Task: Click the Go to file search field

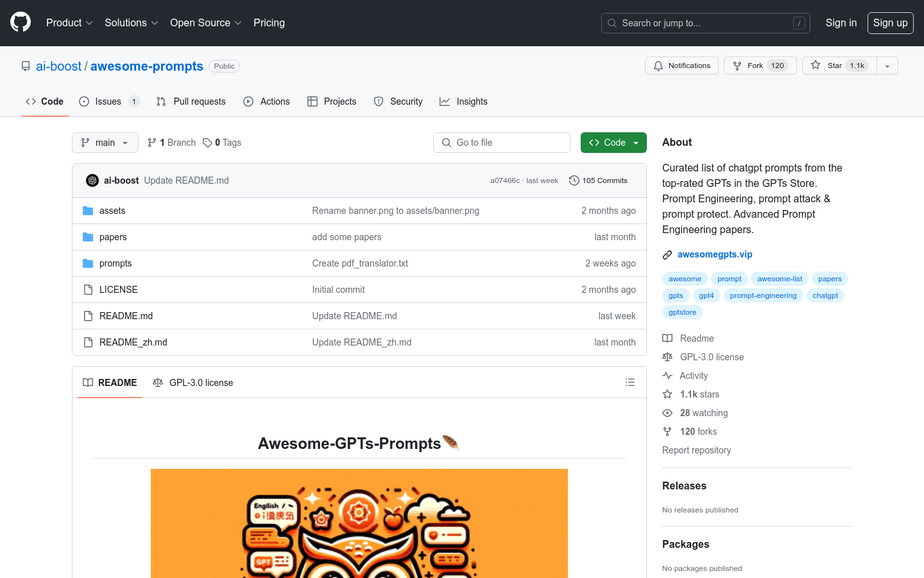Action: coord(502,143)
